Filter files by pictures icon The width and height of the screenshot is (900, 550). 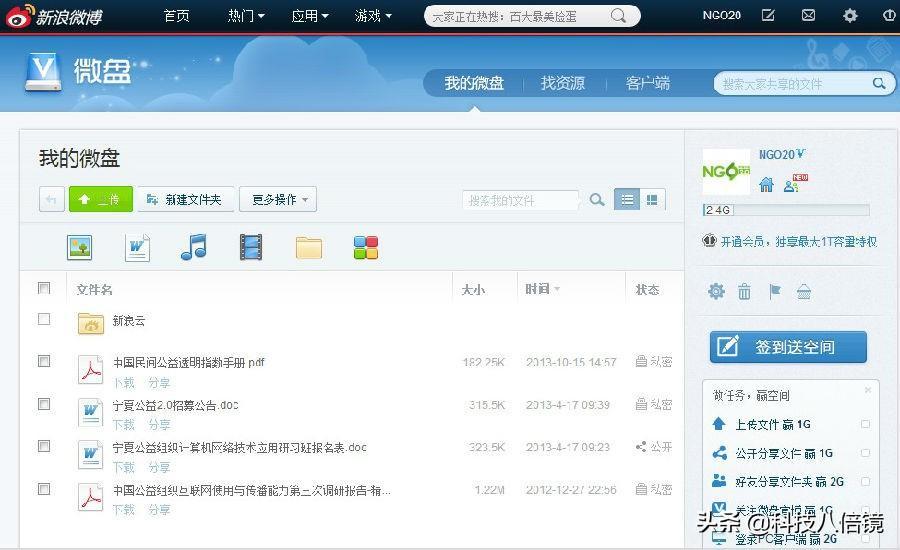[x=79, y=247]
